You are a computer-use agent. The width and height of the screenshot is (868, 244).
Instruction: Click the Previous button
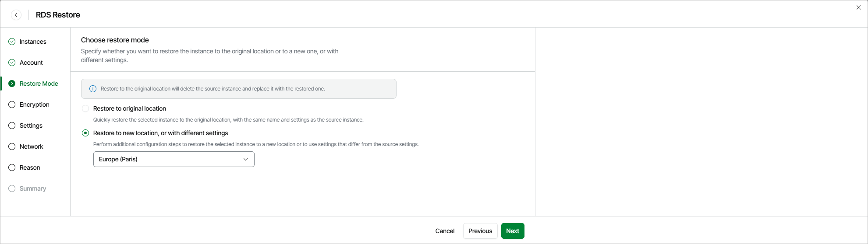click(x=480, y=231)
